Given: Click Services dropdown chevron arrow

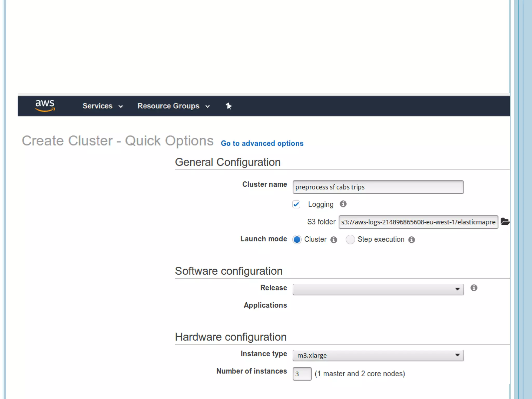Looking at the screenshot, I should tap(121, 107).
